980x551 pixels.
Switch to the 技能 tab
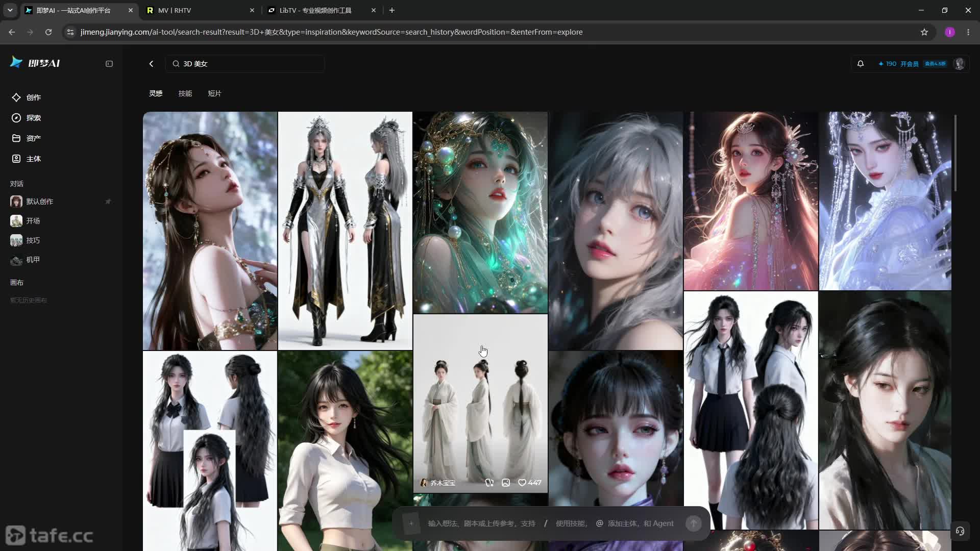185,93
